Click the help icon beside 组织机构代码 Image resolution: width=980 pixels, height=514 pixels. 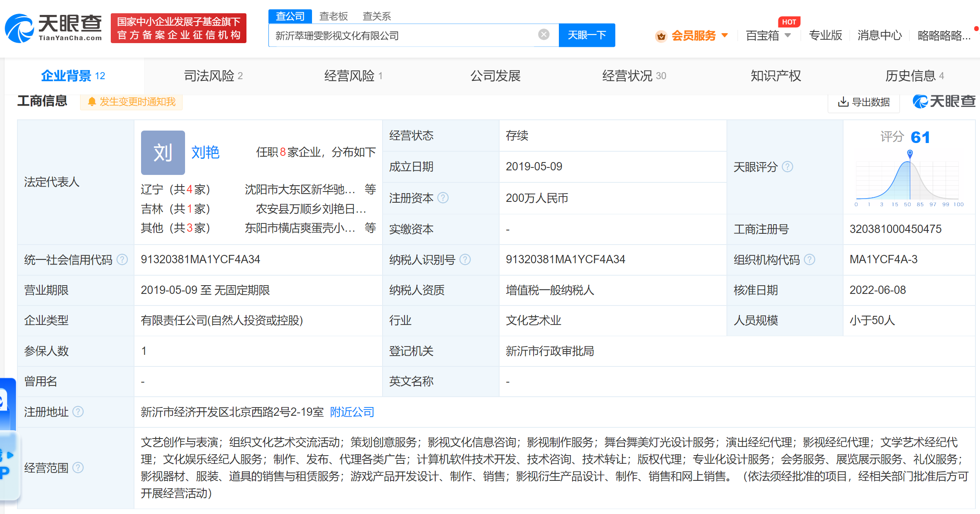point(809,259)
